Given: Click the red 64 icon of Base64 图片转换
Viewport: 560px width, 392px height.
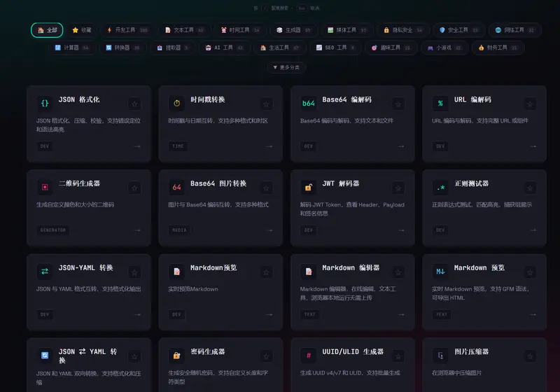Looking at the screenshot, I should tap(177, 187).
